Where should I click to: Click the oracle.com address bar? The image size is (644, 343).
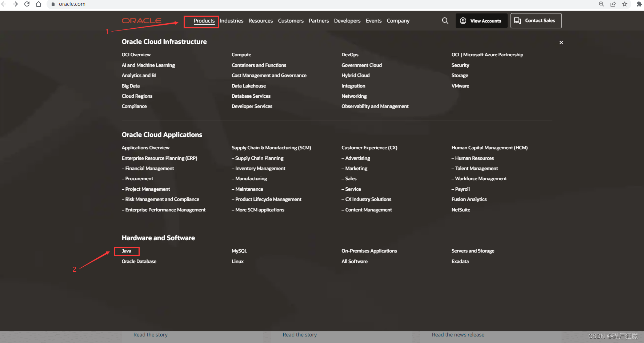[320, 4]
